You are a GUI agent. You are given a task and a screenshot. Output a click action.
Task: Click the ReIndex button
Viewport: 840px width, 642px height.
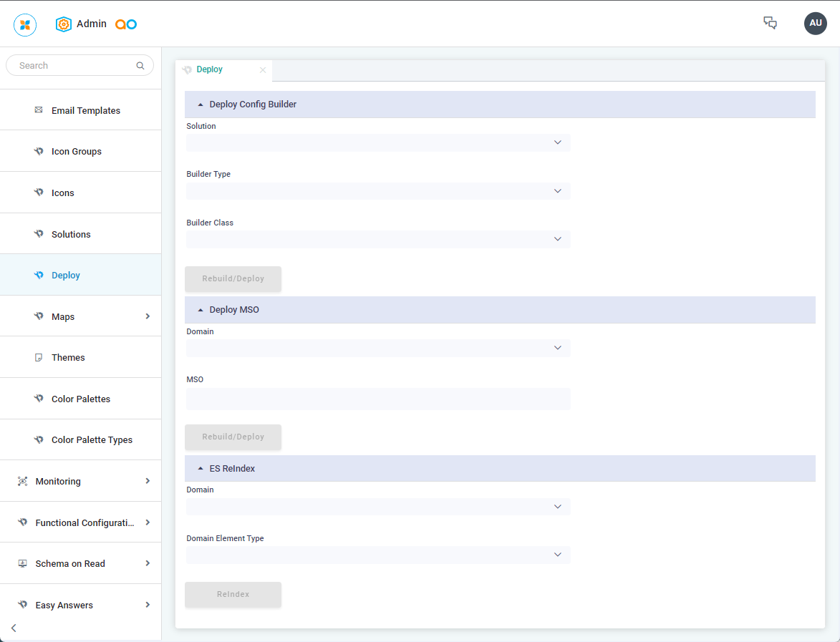(x=233, y=595)
